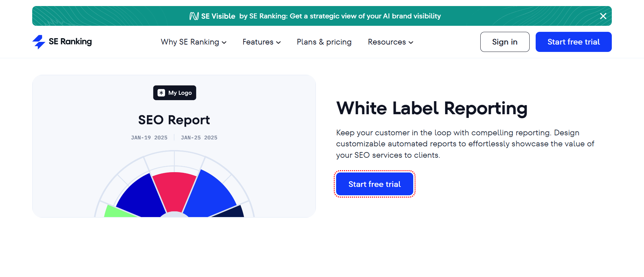Click the asterisk icon in My Logo badge

pyautogui.click(x=161, y=93)
